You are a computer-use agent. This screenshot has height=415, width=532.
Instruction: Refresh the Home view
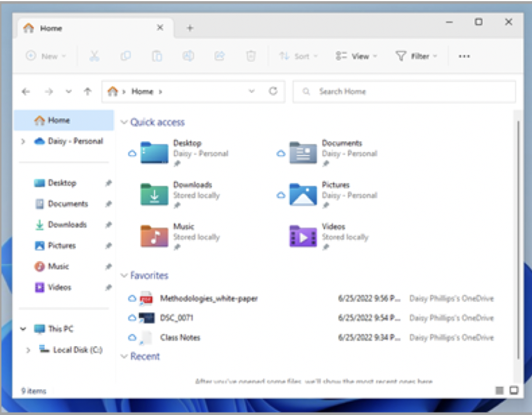point(273,91)
